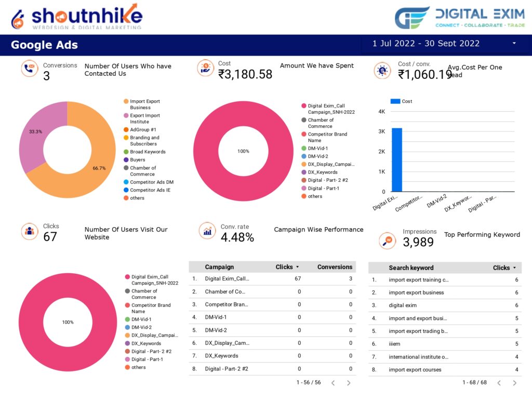The image size is (532, 399).
Task: Click the Campaign column header
Action: click(219, 267)
